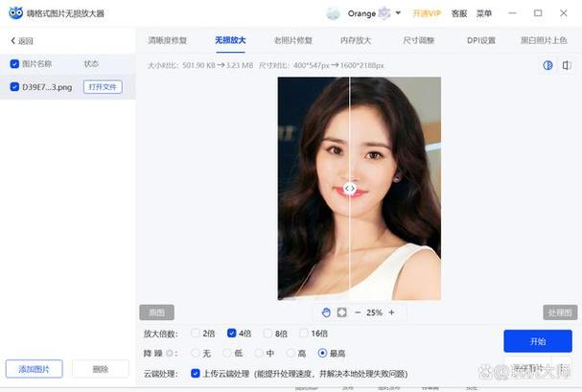The image size is (582, 392).
Task: Go back with the 返回 button
Action: click(22, 41)
